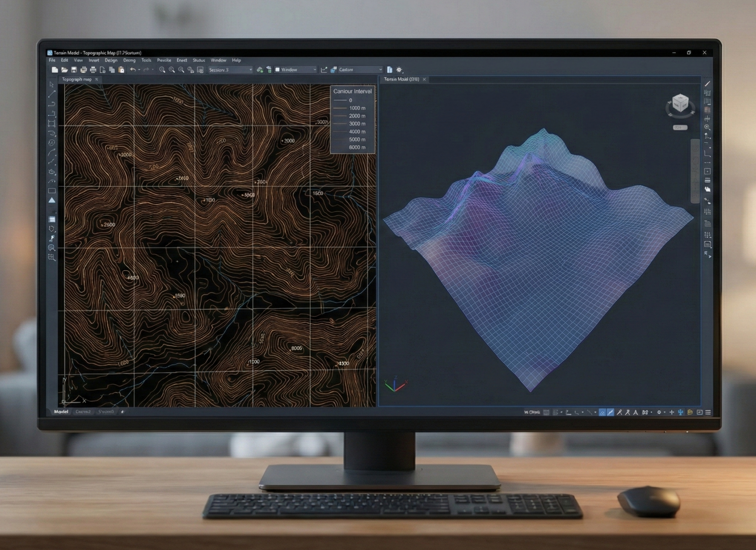Switch to the Terrain Model tab
This screenshot has height=550, width=756.
[402, 79]
